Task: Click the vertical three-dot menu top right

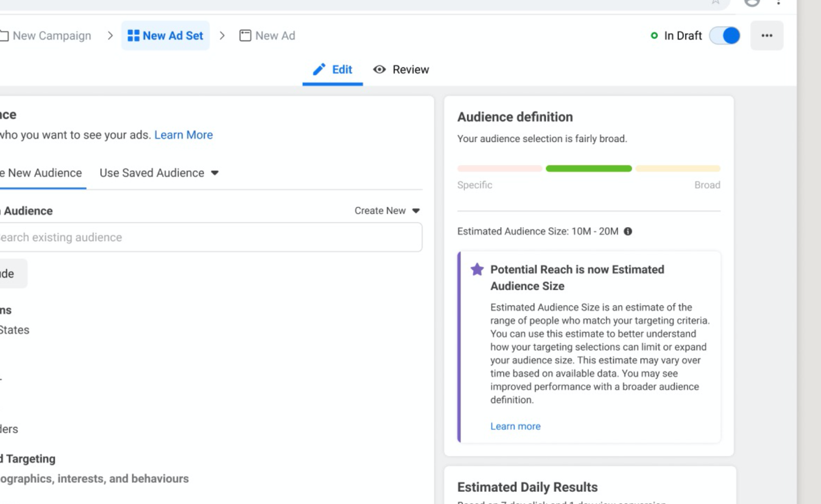Action: click(x=779, y=3)
